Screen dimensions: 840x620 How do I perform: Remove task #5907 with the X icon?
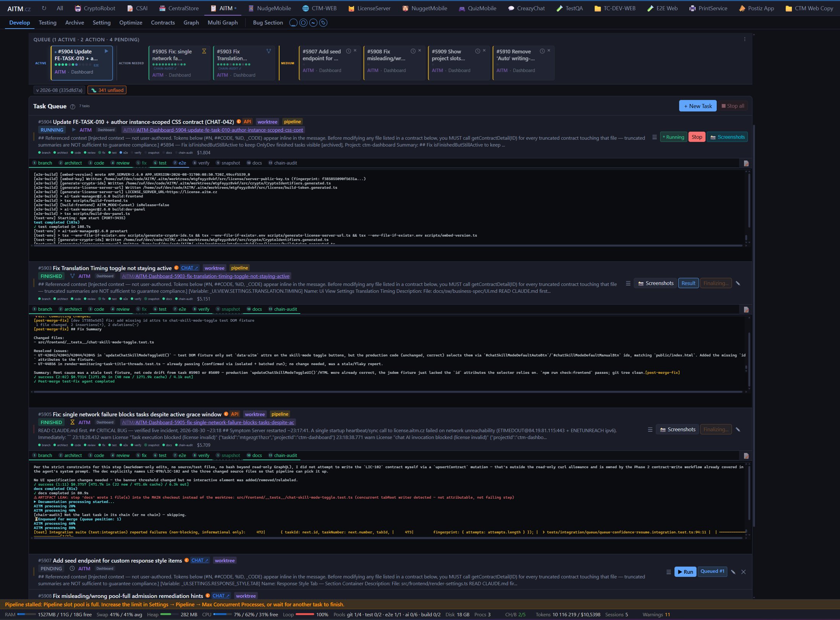click(x=743, y=572)
